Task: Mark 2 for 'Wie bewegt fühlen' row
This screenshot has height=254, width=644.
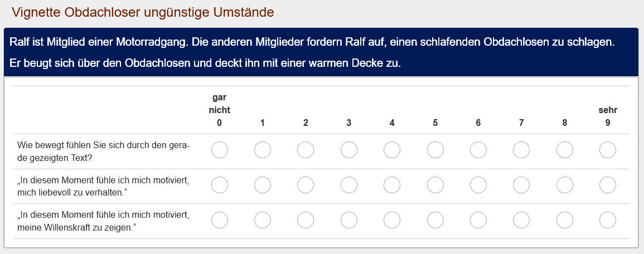Action: 306,150
